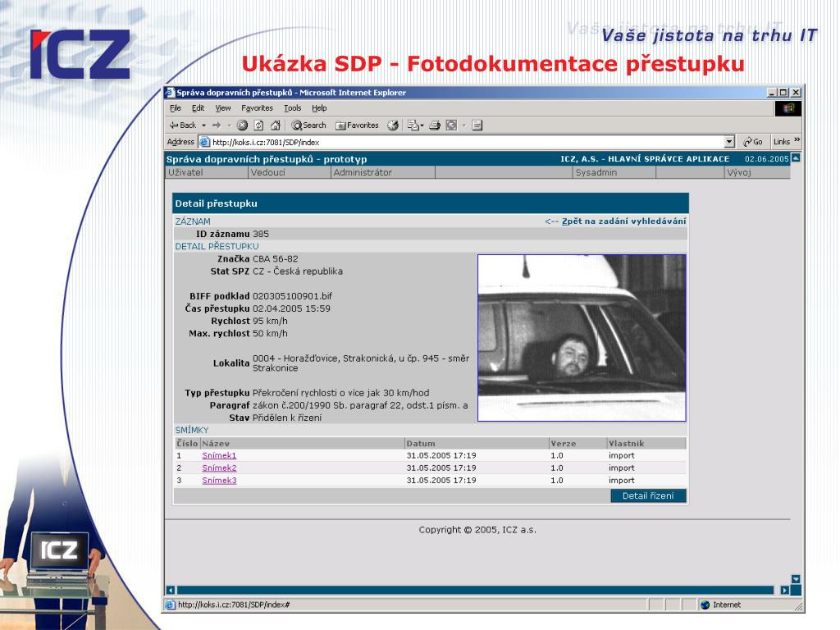Click the page icon in address bar
Image resolution: width=840 pixels, height=630 pixels.
(x=204, y=142)
